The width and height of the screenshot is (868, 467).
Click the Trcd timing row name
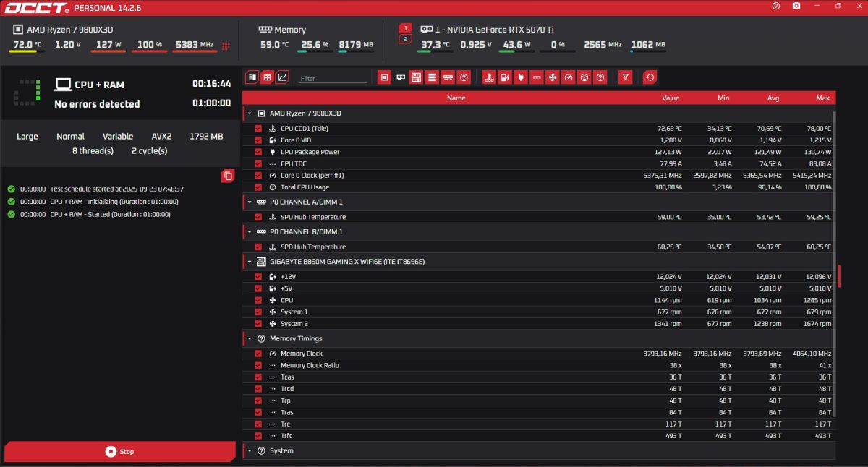click(x=287, y=389)
